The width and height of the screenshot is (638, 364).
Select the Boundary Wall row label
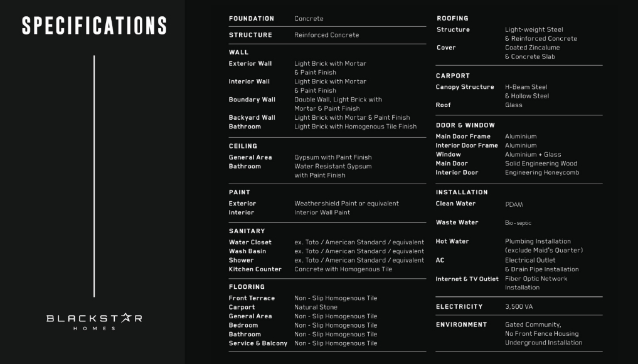pos(252,100)
